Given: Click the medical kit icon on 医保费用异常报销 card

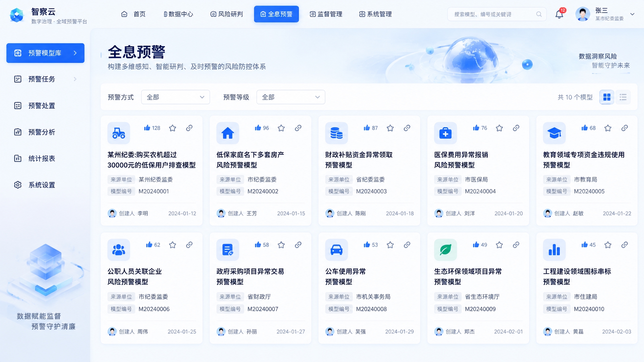Looking at the screenshot, I should coord(445,133).
